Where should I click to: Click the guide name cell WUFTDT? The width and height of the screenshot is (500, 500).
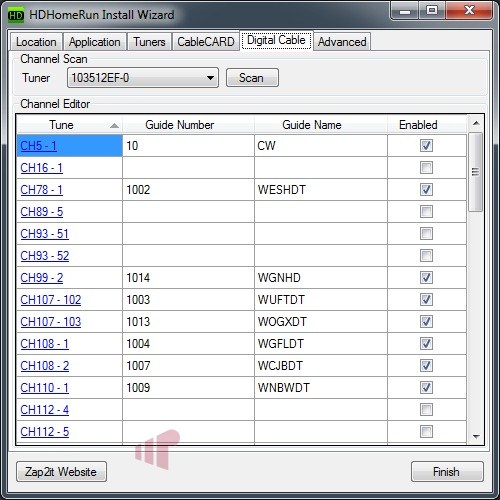(x=321, y=300)
